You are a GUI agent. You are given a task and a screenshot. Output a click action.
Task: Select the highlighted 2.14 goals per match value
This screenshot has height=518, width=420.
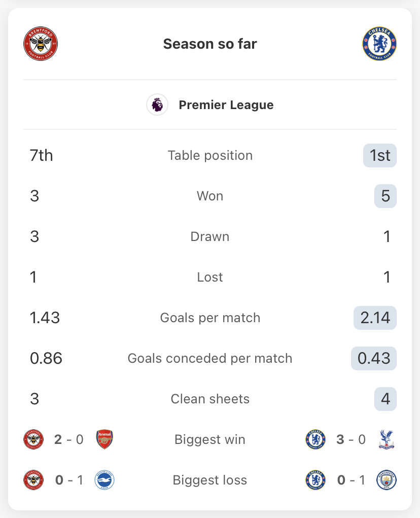point(375,318)
